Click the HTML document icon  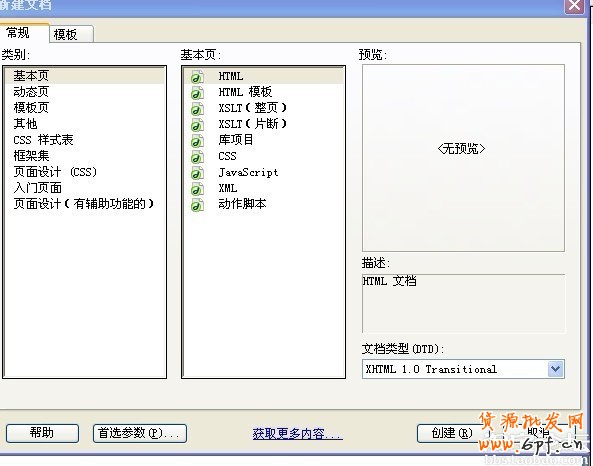point(197,77)
